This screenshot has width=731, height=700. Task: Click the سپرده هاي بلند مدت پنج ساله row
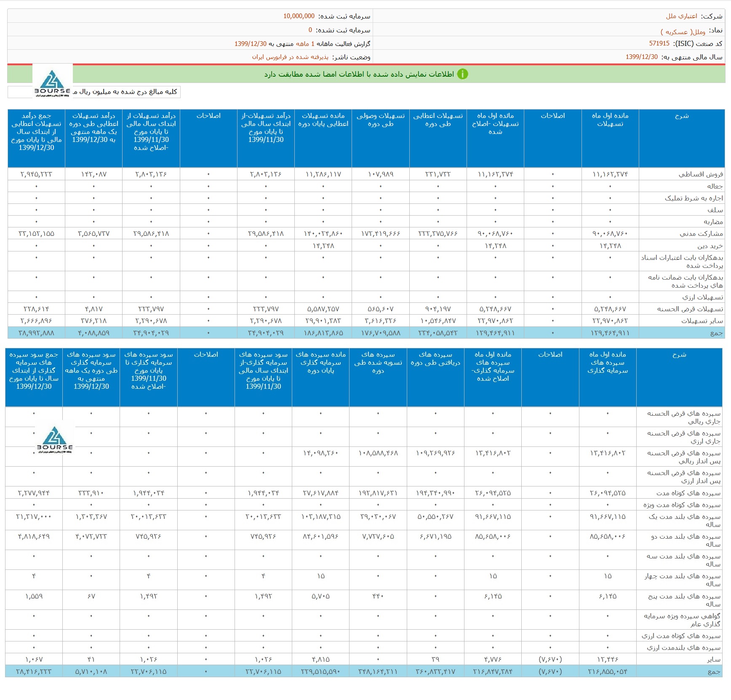tap(684, 600)
